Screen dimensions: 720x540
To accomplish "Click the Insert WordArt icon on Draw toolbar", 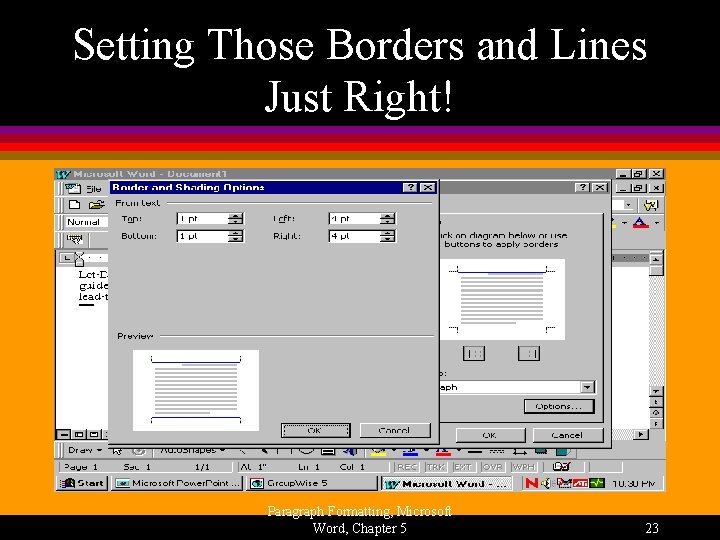I will point(350,451).
